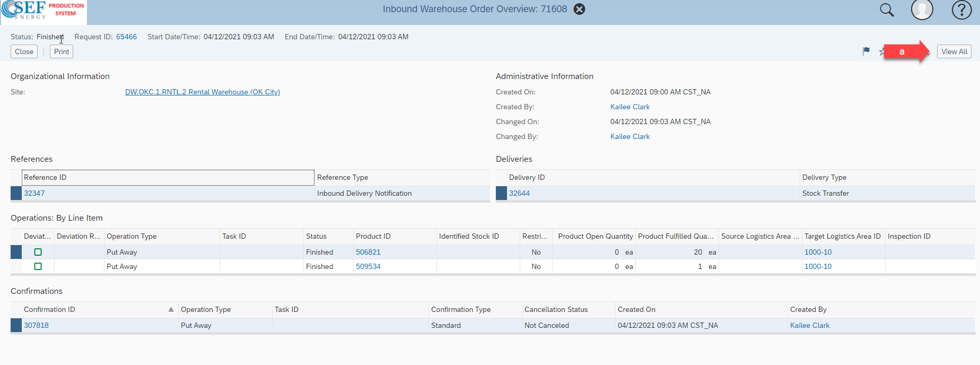Viewport: 980px width, 365px height.
Task: Click the Product Open Quantity column header
Action: pos(594,236)
